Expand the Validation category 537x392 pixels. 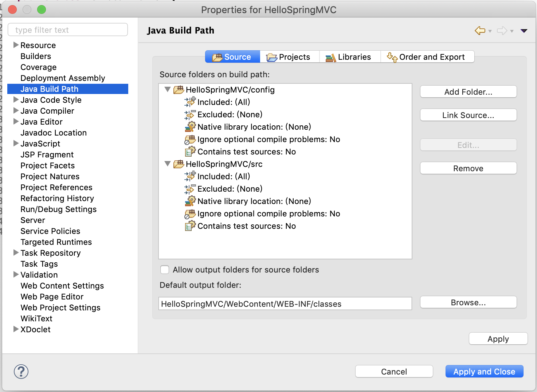16,274
